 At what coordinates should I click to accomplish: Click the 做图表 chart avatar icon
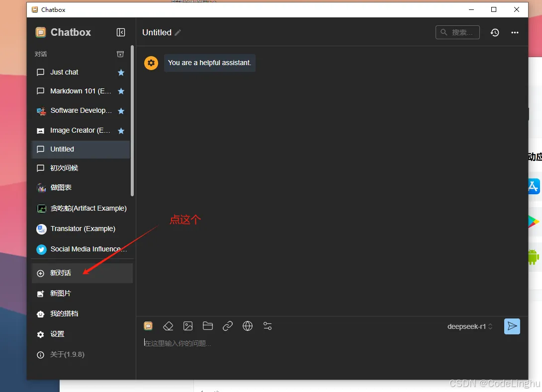point(41,187)
